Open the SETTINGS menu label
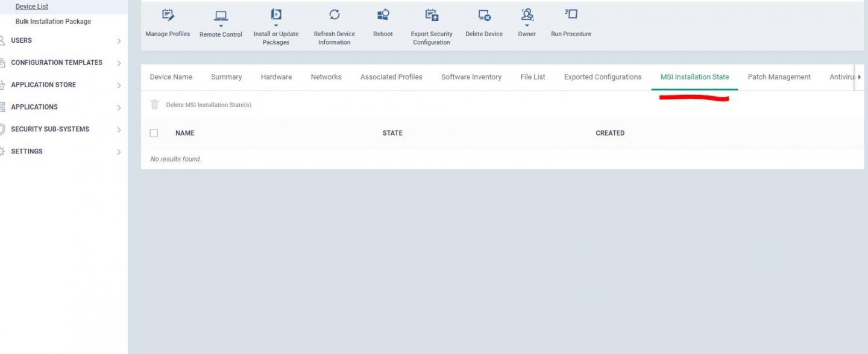Viewport: 868px width, 354px height. [27, 152]
